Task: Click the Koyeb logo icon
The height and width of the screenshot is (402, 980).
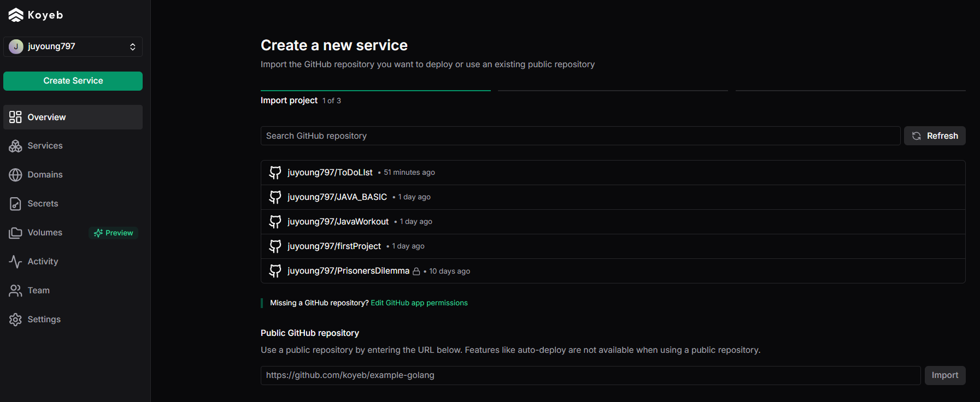Action: [x=16, y=15]
